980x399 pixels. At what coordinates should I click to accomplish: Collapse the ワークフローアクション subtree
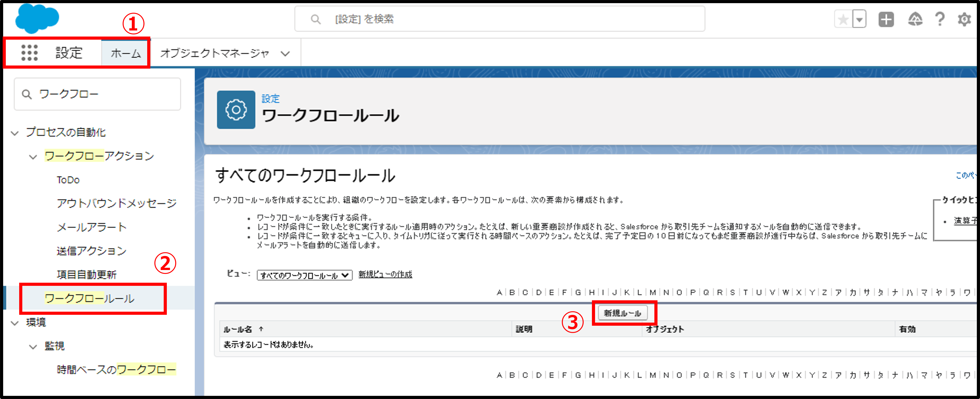pos(33,157)
